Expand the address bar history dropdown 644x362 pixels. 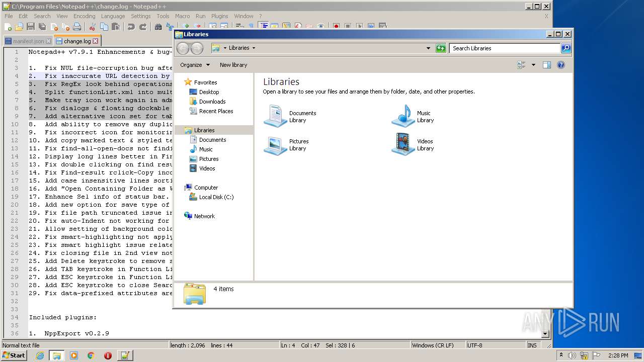428,48
